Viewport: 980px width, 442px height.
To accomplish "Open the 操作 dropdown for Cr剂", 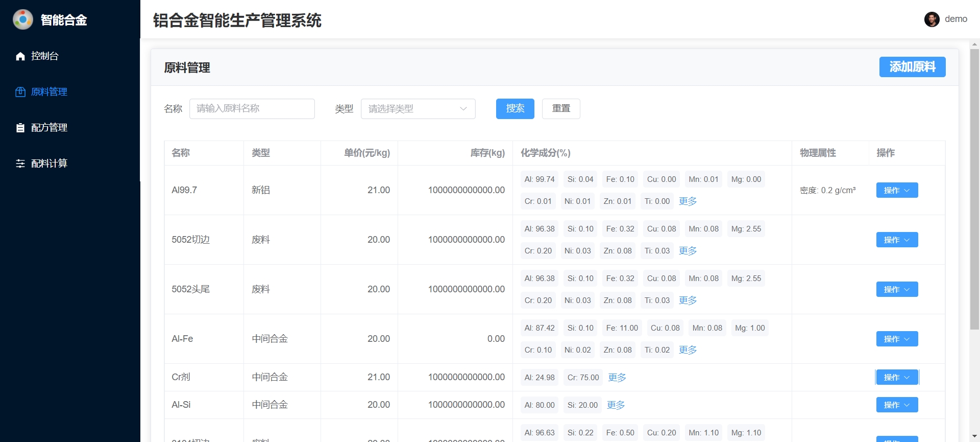I will [897, 377].
